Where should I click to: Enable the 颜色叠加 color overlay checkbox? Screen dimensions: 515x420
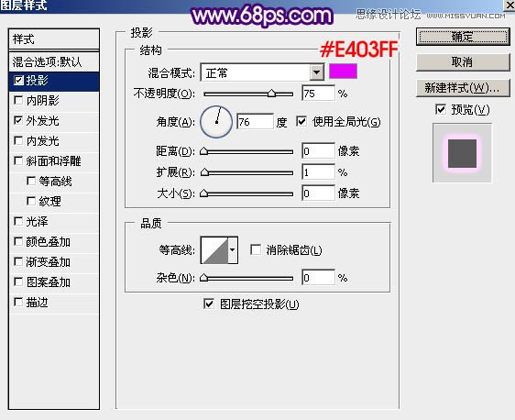[18, 242]
